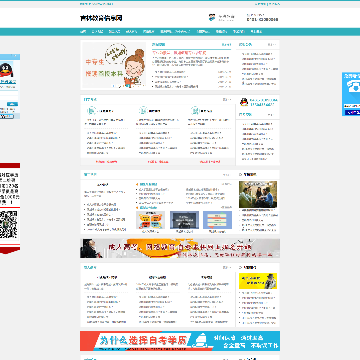The height and width of the screenshot is (360, 360).
Task: Click the second section's teal title
Action: [x=90, y=100]
